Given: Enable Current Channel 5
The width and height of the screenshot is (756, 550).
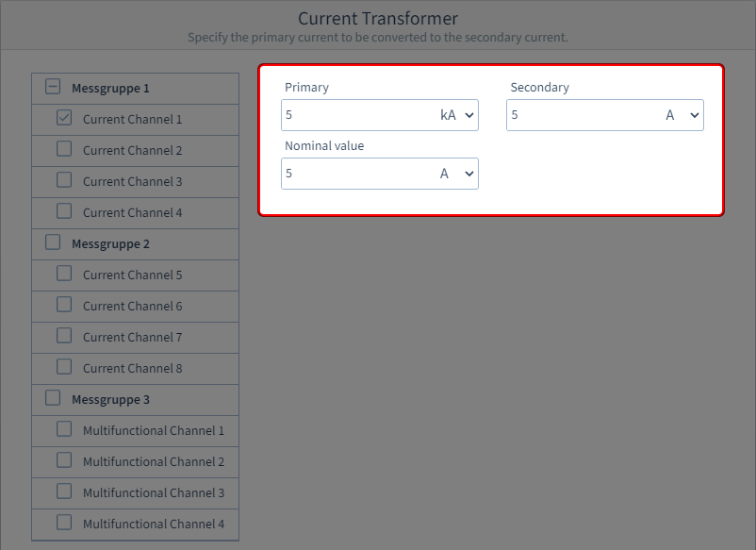Looking at the screenshot, I should coord(63,275).
